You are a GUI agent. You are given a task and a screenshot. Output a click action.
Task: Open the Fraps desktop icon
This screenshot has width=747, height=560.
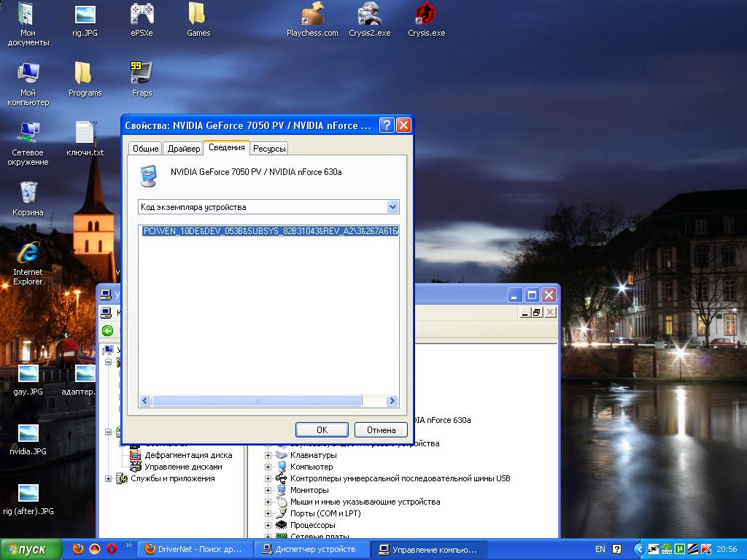[x=142, y=74]
